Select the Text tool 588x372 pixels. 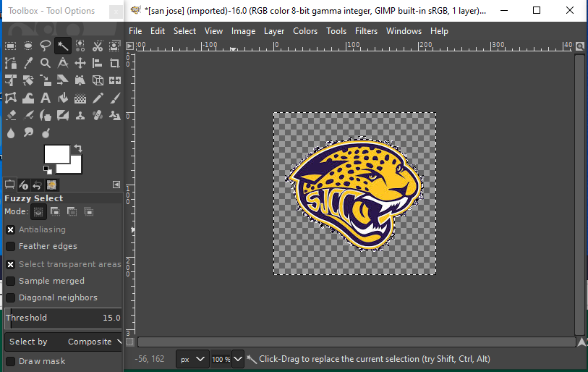pos(46,98)
